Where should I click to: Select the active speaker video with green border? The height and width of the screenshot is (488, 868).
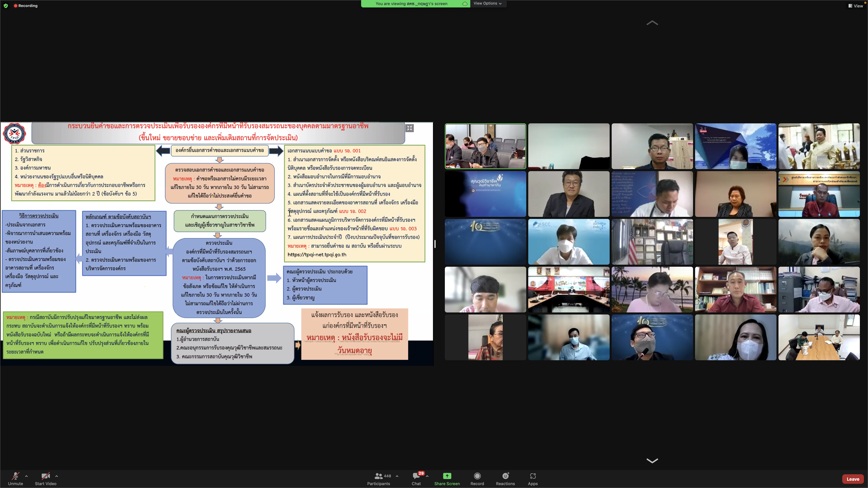click(485, 146)
